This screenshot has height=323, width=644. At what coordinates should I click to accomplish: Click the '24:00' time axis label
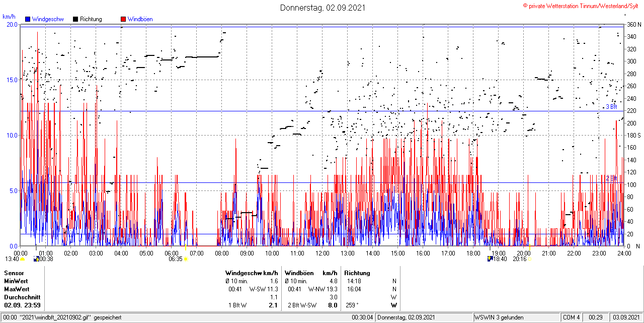click(x=624, y=253)
